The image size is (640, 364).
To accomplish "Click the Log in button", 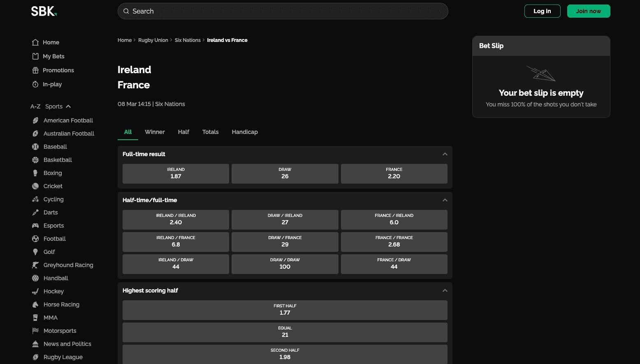I will [x=542, y=11].
